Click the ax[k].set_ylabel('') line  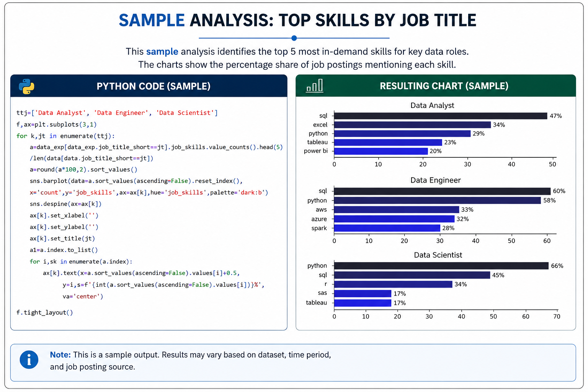64,227
